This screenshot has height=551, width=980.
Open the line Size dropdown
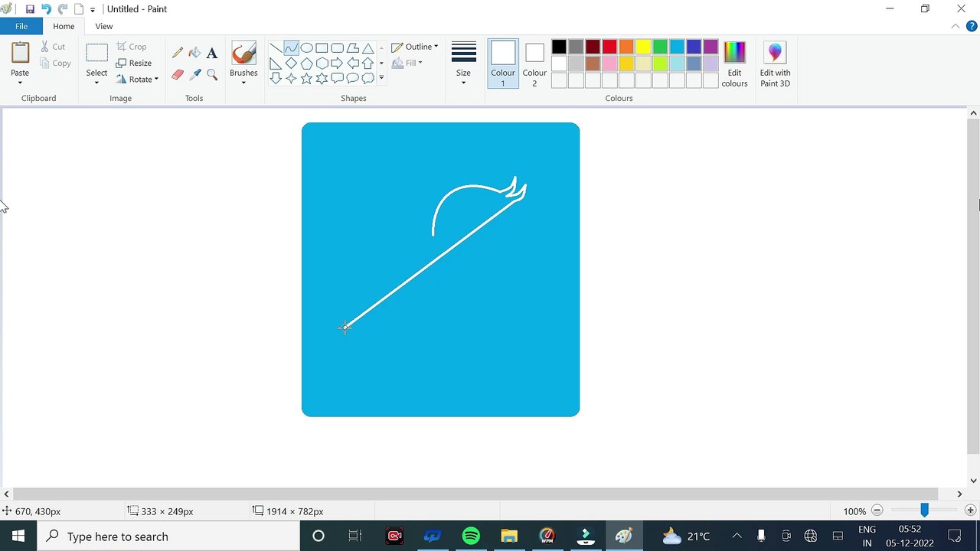point(463,63)
